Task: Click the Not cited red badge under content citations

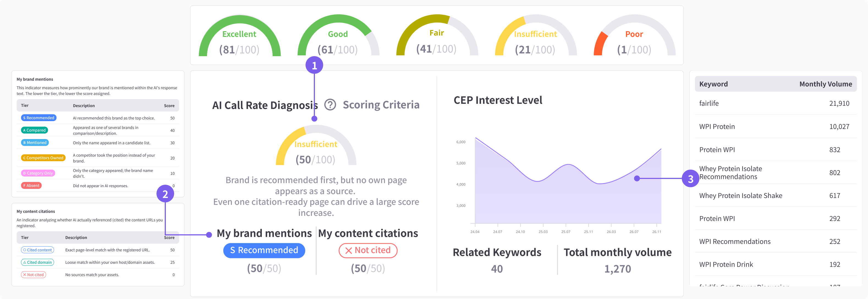Action: point(368,250)
